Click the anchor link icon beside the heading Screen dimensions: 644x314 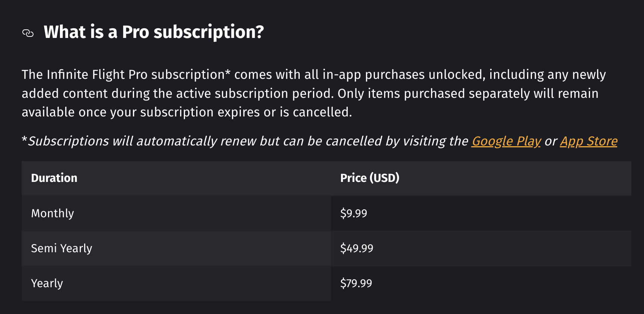pyautogui.click(x=28, y=33)
